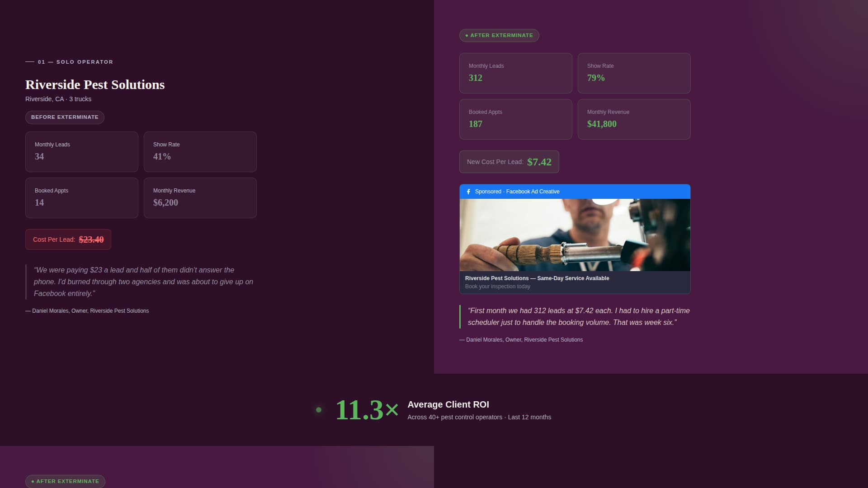Click the 11.3× ROI figure
868x488 pixels.
(x=367, y=410)
